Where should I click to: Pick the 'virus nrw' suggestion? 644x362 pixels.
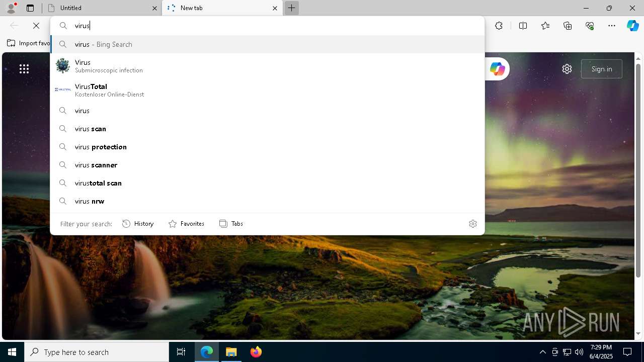(x=267, y=201)
